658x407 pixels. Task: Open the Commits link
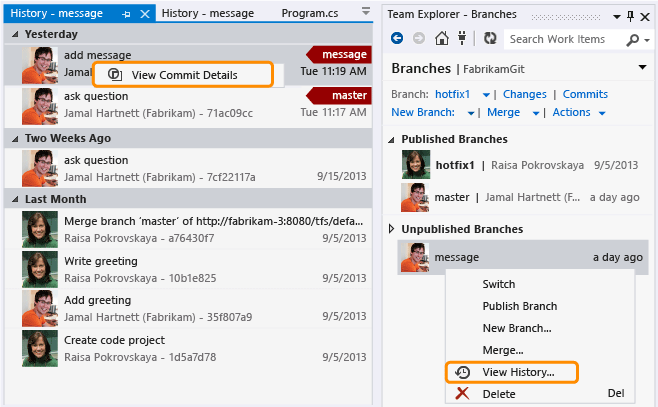[585, 94]
